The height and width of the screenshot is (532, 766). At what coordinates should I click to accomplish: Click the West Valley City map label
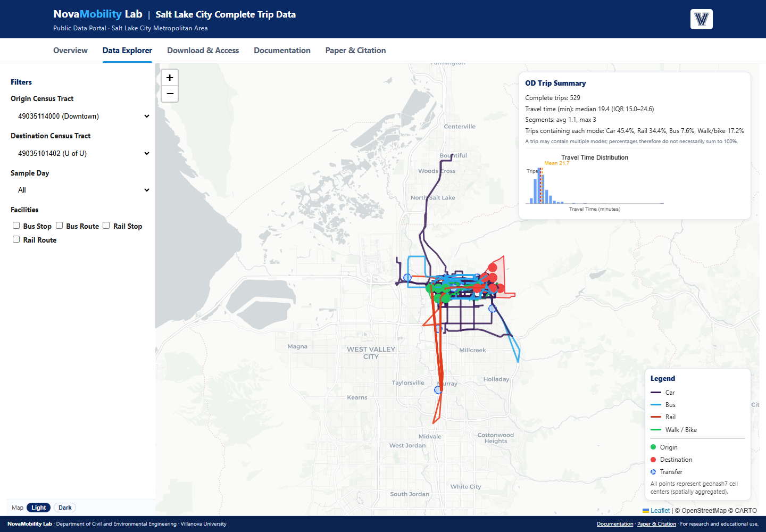pyautogui.click(x=371, y=353)
